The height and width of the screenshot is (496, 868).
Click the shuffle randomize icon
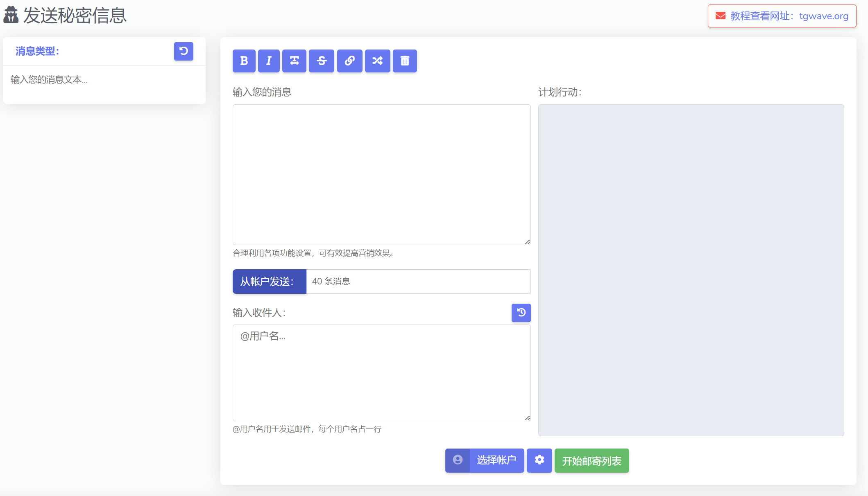click(377, 61)
